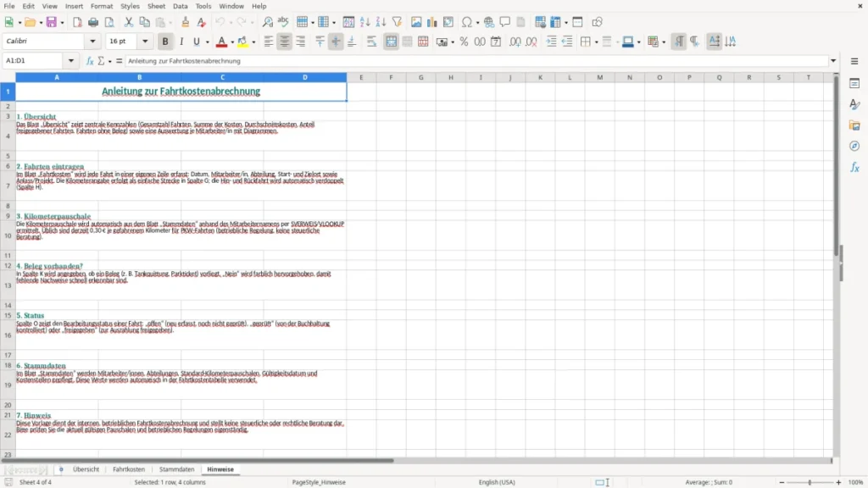Click zoom out minus button

(782, 482)
